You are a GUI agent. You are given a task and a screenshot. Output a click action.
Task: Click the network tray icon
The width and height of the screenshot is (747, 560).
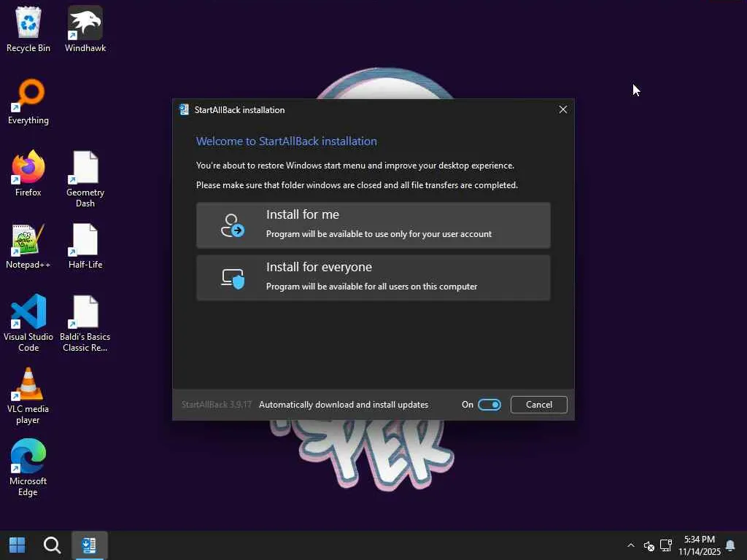click(x=665, y=545)
